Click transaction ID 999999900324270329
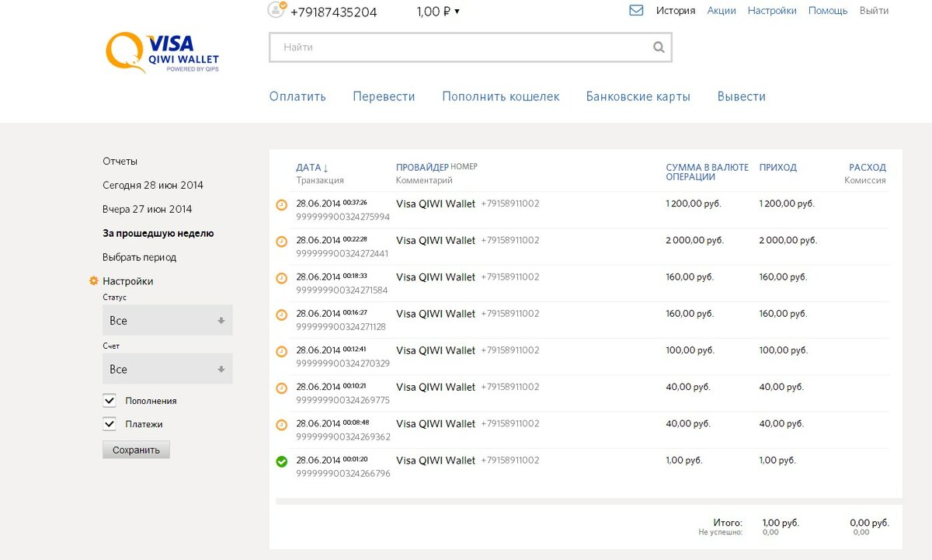This screenshot has height=560, width=932. (343, 363)
